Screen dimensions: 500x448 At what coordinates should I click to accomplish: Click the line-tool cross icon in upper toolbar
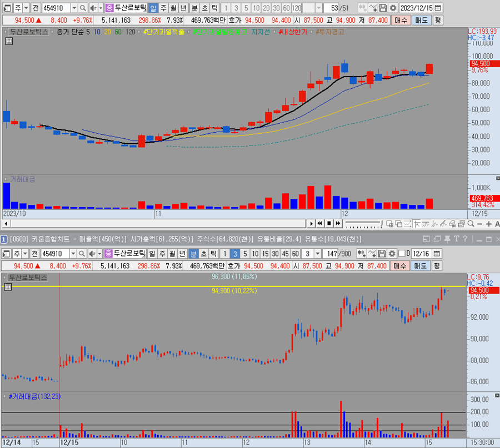coord(373,8)
